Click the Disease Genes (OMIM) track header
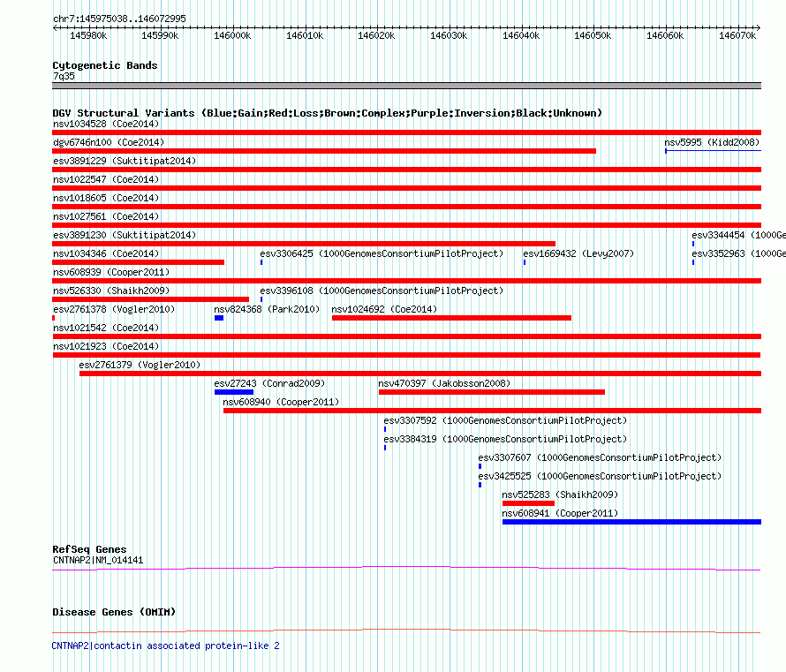 (114, 612)
